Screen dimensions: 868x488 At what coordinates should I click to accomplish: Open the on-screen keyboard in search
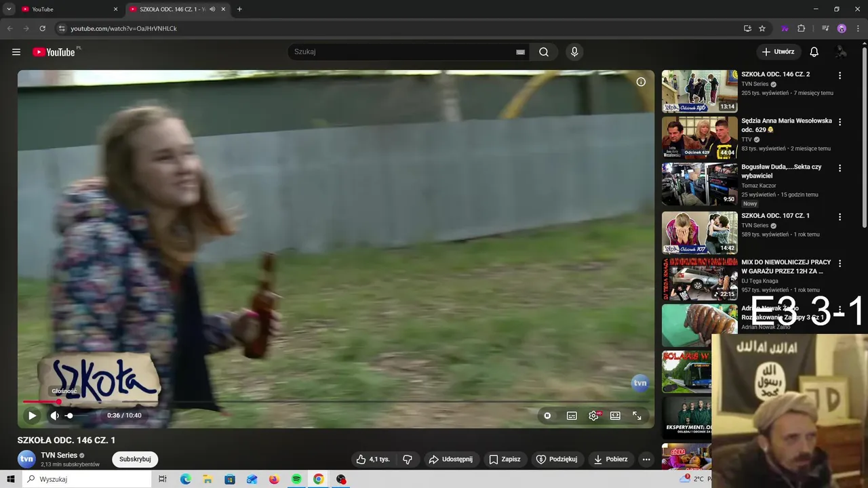click(x=520, y=52)
